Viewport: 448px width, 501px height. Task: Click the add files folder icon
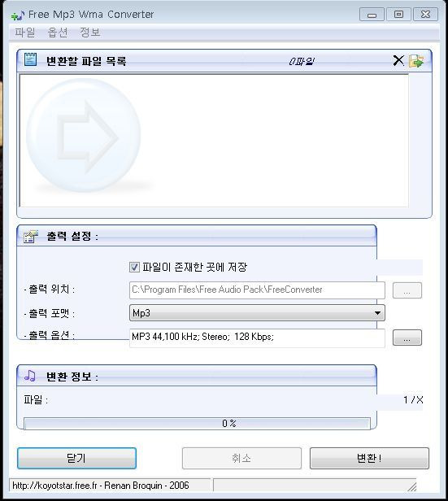point(416,61)
